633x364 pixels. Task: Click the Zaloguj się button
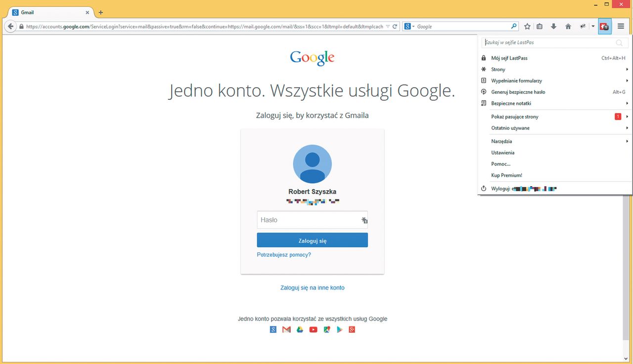pos(312,241)
